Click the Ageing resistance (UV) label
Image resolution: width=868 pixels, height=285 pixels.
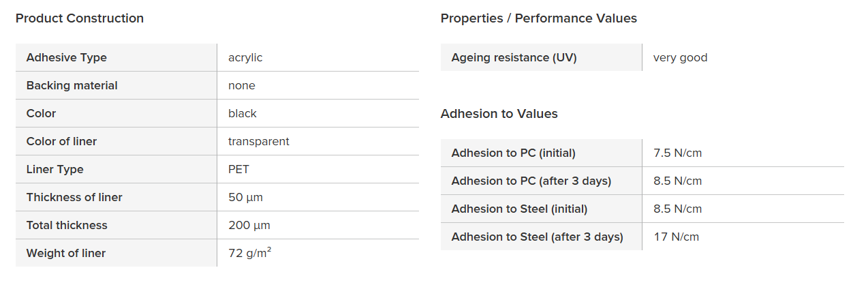[x=514, y=57]
